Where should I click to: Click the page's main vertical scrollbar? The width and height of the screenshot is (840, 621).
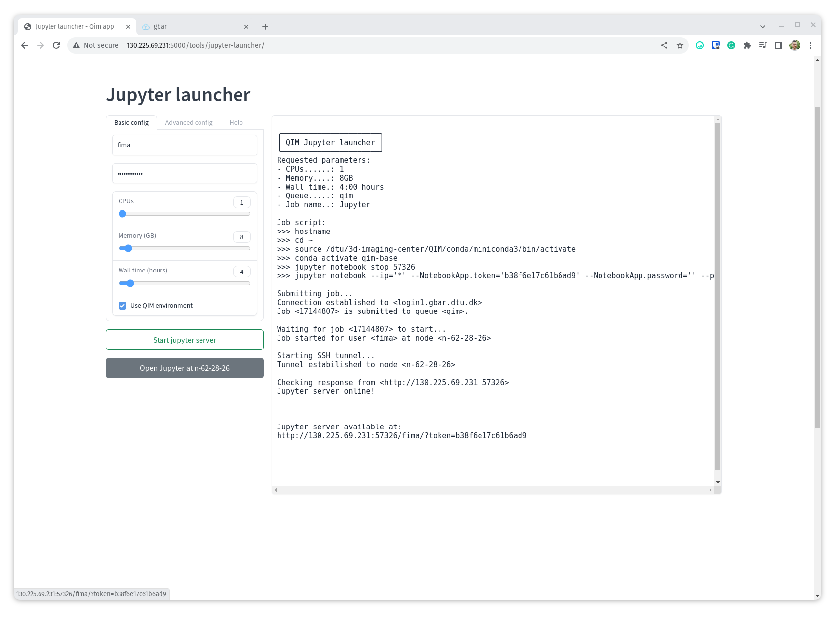[818, 267]
